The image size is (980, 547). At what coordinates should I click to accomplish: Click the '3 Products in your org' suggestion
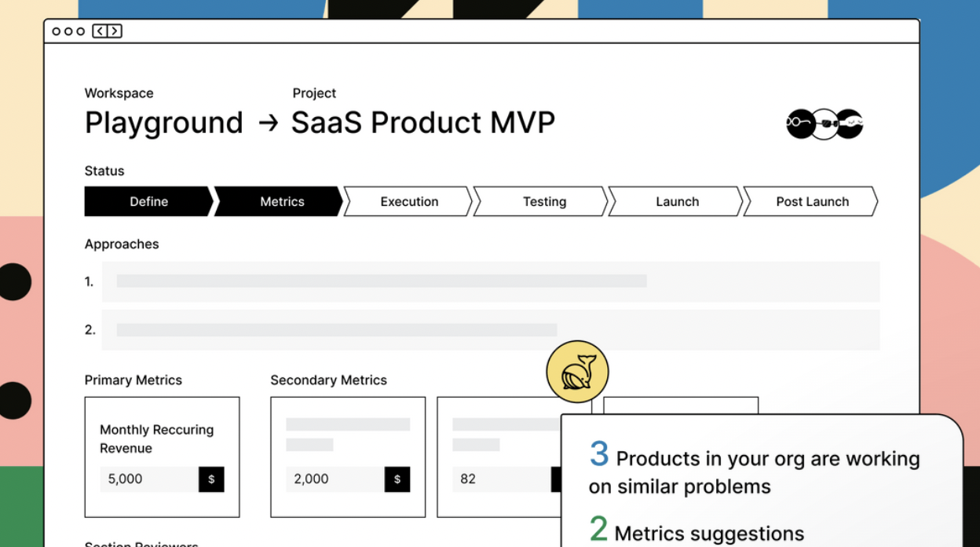coord(754,468)
